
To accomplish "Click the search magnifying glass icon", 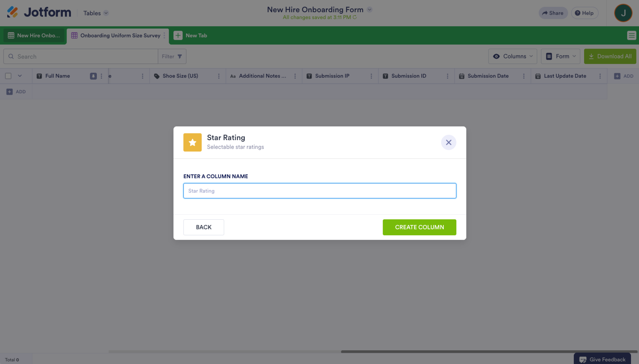I will (11, 56).
